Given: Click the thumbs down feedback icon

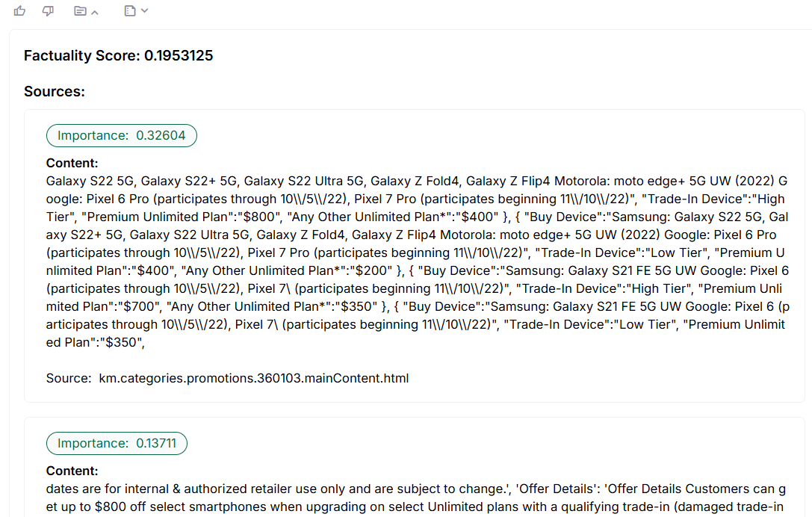Looking at the screenshot, I should pos(48,11).
